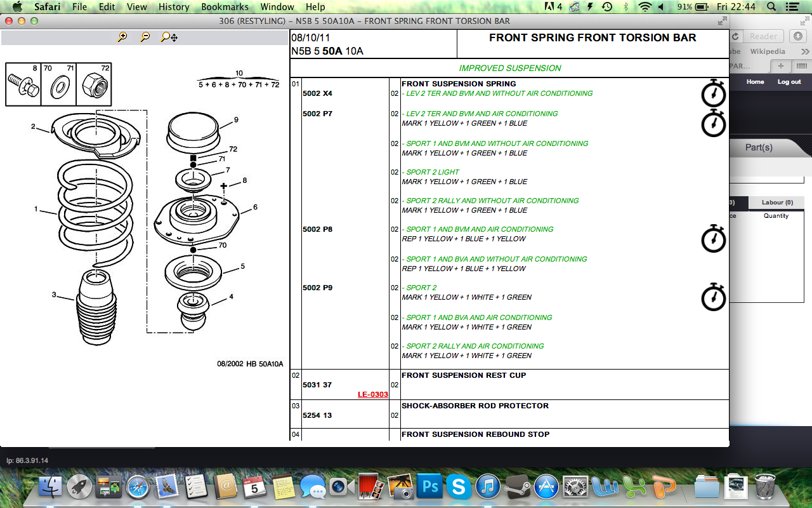Screen dimensions: 812x508
Task: Open Wikipedia bookmark in Safari bookmarks bar
Action: tap(768, 51)
